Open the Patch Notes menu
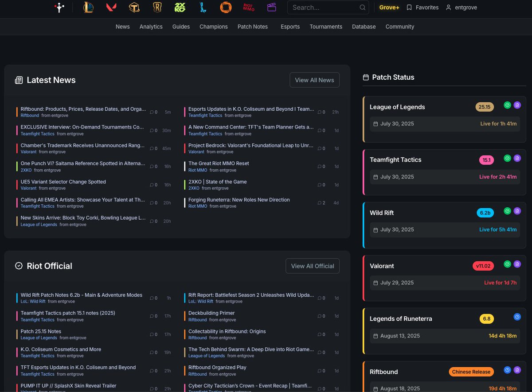 point(253,27)
